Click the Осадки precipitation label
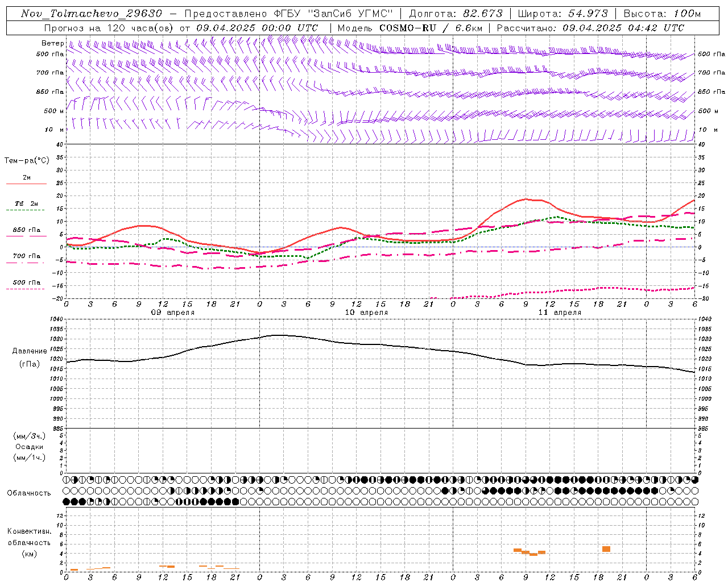The height and width of the screenshot is (582, 728). [29, 447]
